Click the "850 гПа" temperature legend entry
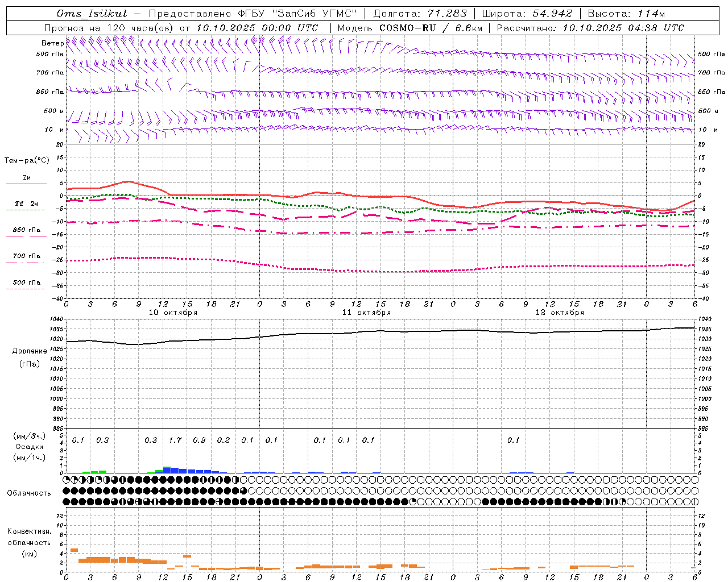This screenshot has width=728, height=582. pyautogui.click(x=26, y=230)
